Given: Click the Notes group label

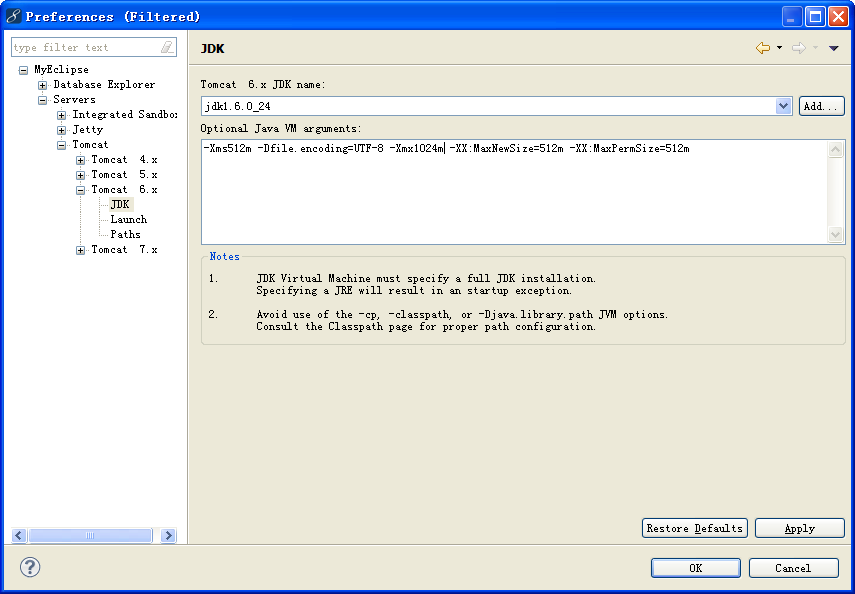Looking at the screenshot, I should click(x=224, y=256).
